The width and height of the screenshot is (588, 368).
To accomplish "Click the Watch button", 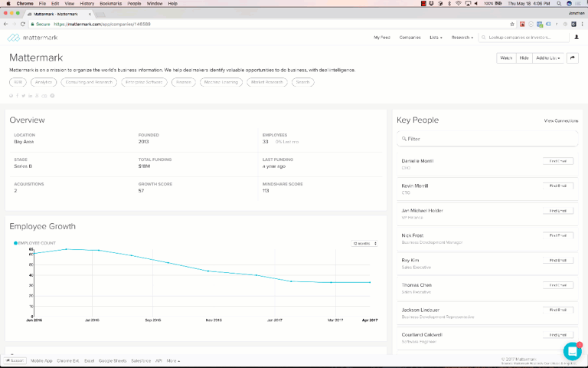I will 506,58.
